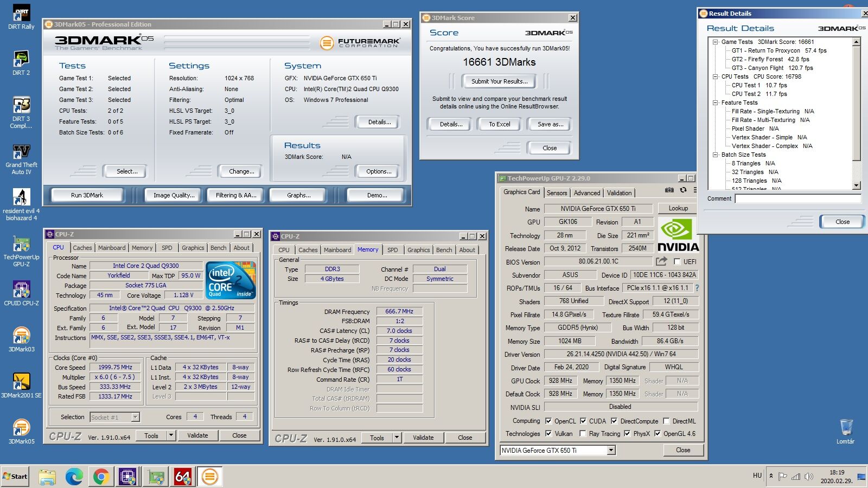Switch to GPU-Z in the taskbar

pos(156,477)
